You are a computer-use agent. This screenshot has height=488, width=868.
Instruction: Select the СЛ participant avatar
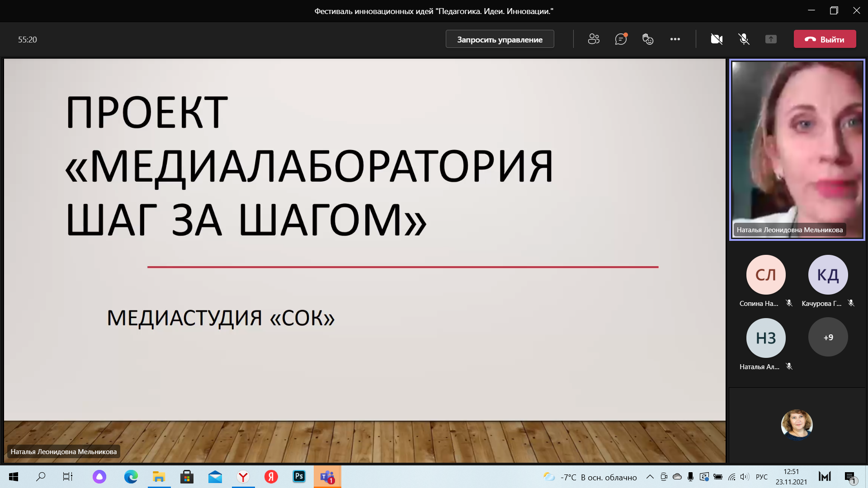[x=765, y=275]
